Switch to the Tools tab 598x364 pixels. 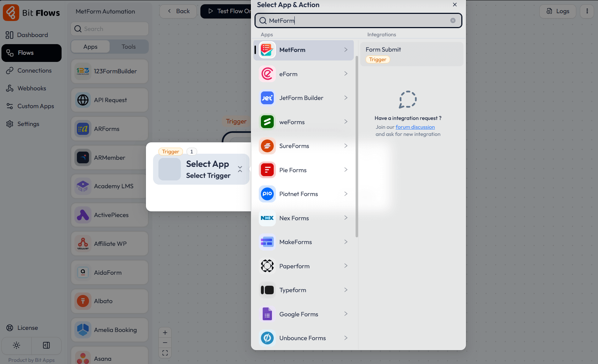click(128, 47)
